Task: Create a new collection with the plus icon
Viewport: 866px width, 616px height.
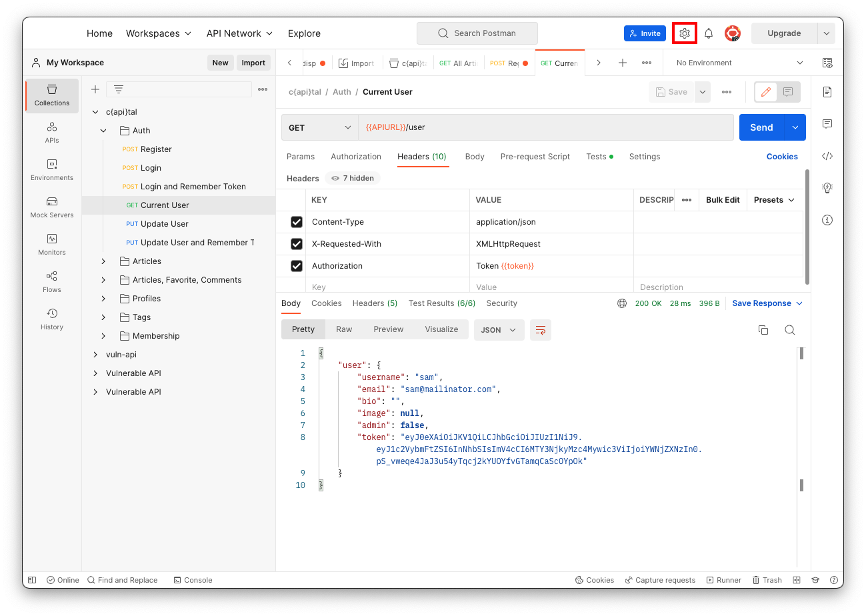Action: (95, 89)
